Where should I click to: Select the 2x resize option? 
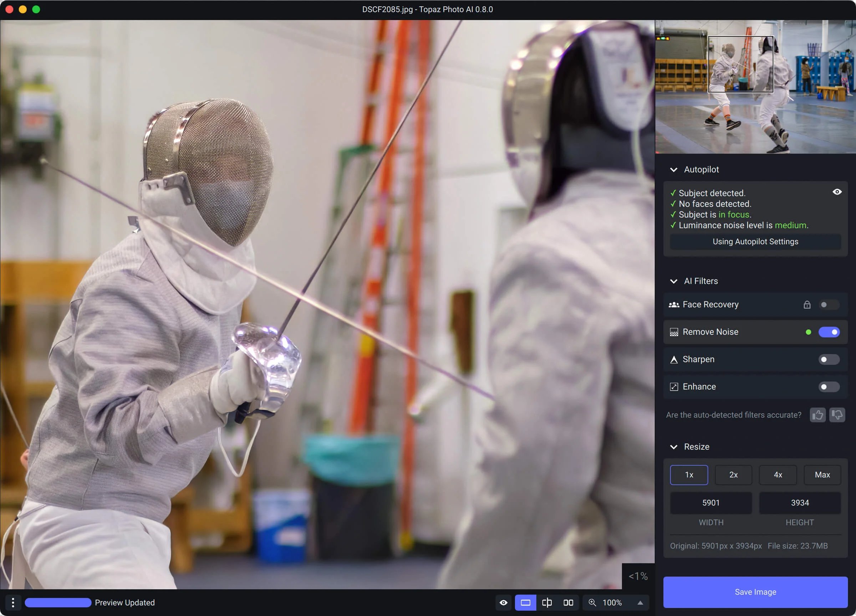pyautogui.click(x=733, y=474)
